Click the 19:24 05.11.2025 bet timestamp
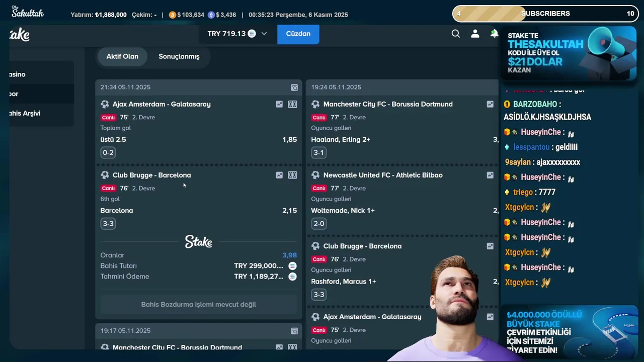644x362 pixels. (x=336, y=87)
